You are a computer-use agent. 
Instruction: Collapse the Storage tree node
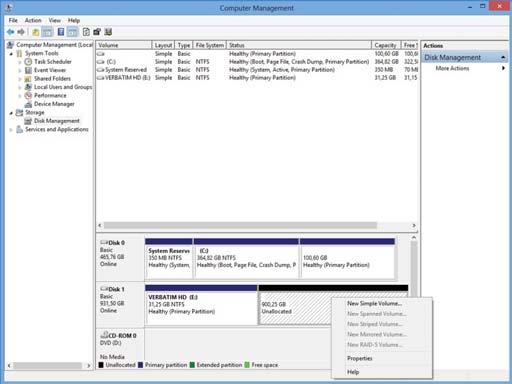(11, 113)
